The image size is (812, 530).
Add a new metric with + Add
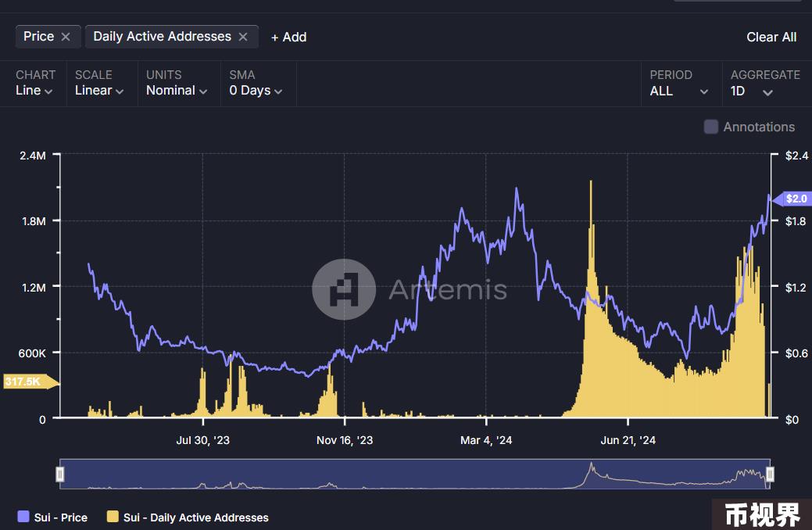289,38
